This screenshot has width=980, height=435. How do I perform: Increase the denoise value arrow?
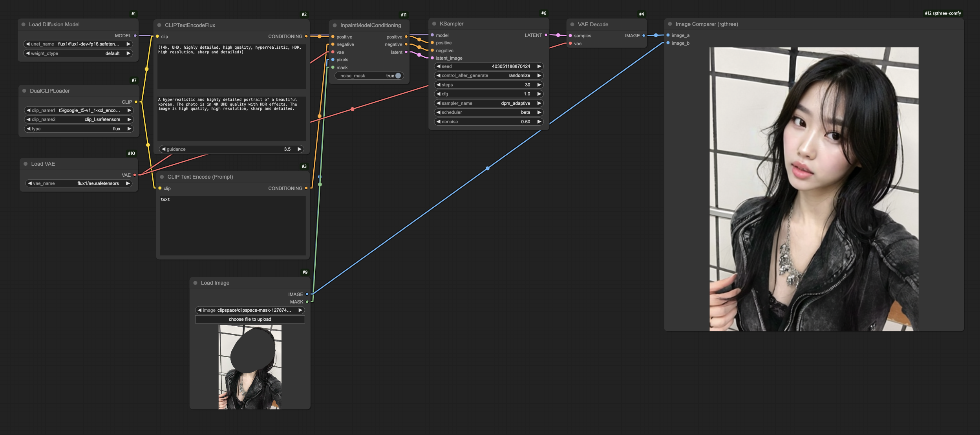click(x=539, y=122)
